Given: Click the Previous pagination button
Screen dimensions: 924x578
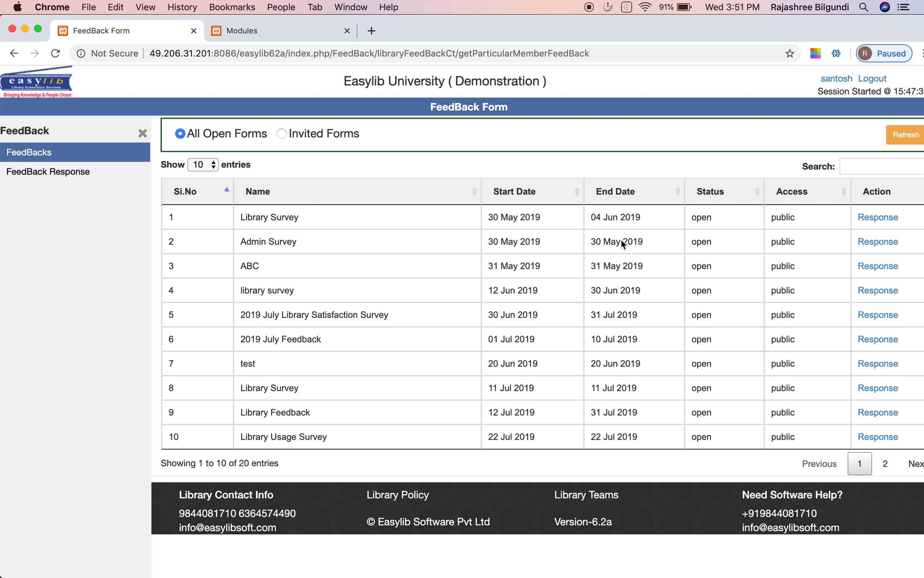Looking at the screenshot, I should pyautogui.click(x=819, y=464).
